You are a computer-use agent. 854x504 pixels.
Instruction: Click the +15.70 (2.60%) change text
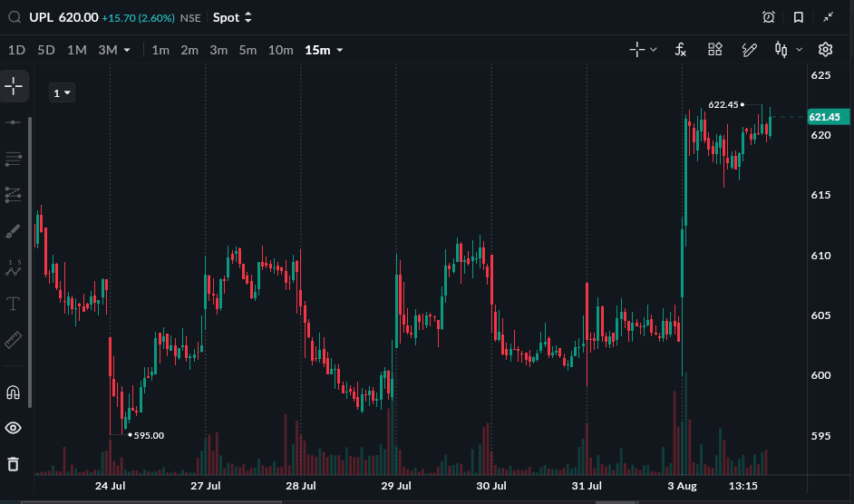click(139, 18)
